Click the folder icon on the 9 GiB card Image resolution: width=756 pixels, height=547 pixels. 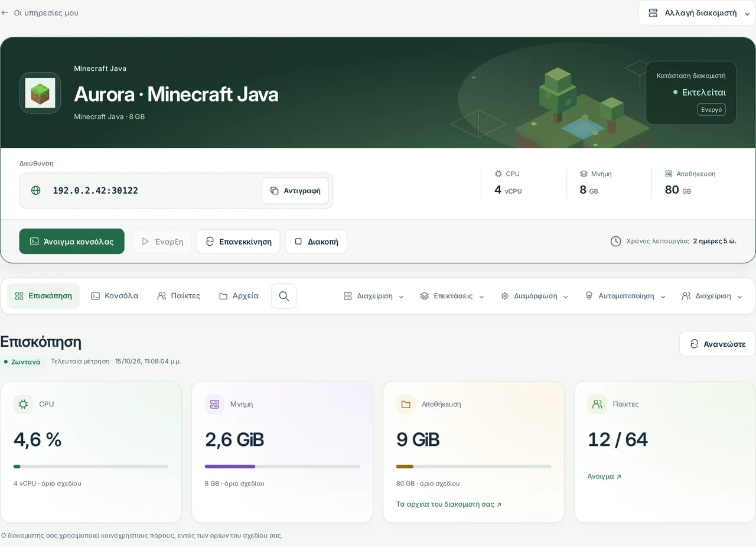406,404
